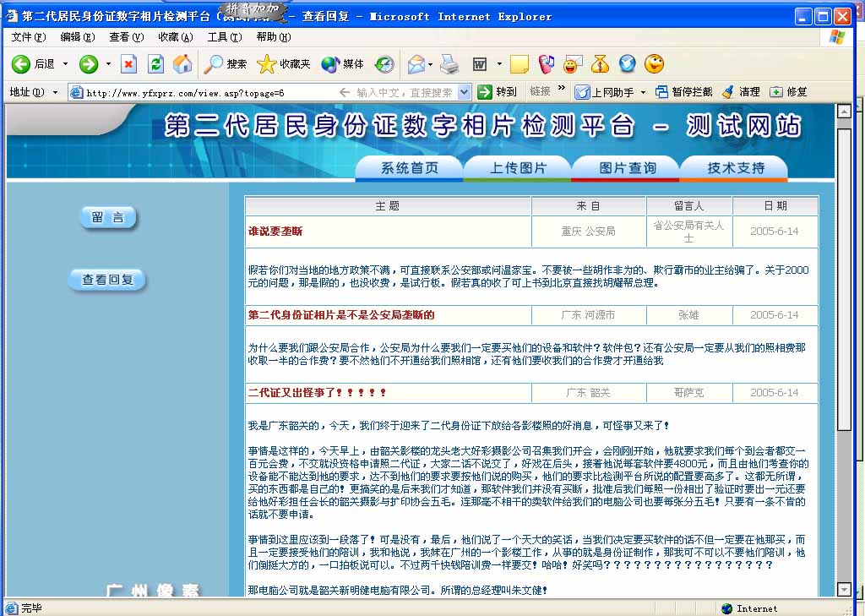Click the yellow note toolbar icon
This screenshot has width=865, height=616.
[x=520, y=64]
